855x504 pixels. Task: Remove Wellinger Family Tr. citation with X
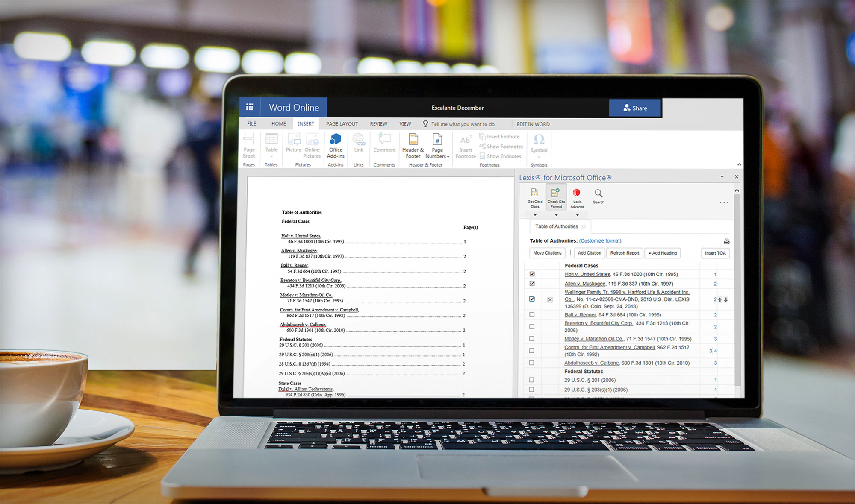[x=550, y=299]
